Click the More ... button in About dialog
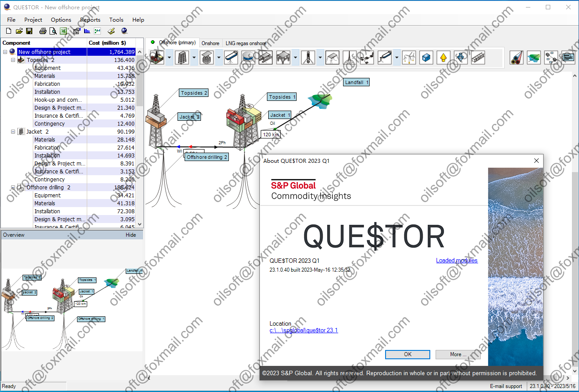Image resolution: width=579 pixels, height=392 pixels. (458, 354)
